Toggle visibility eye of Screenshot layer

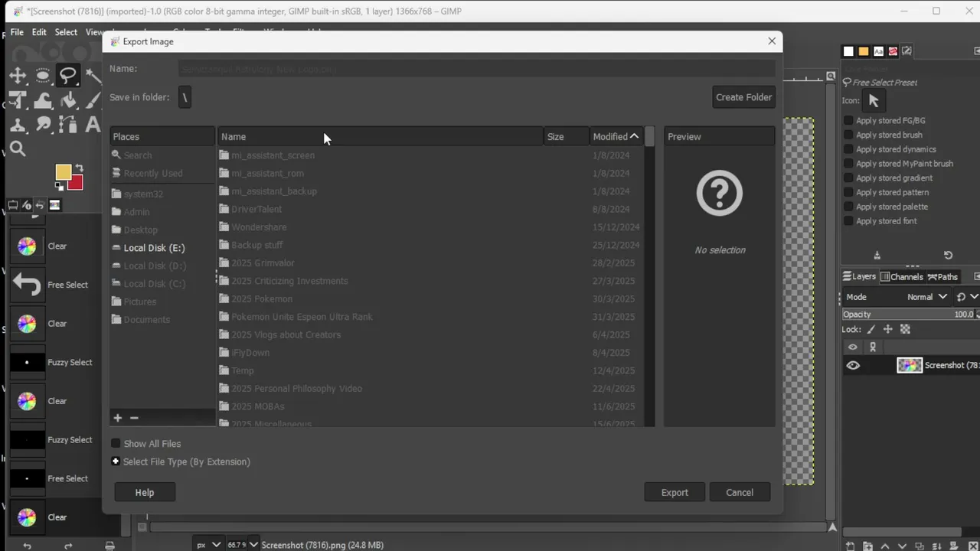[x=853, y=366]
